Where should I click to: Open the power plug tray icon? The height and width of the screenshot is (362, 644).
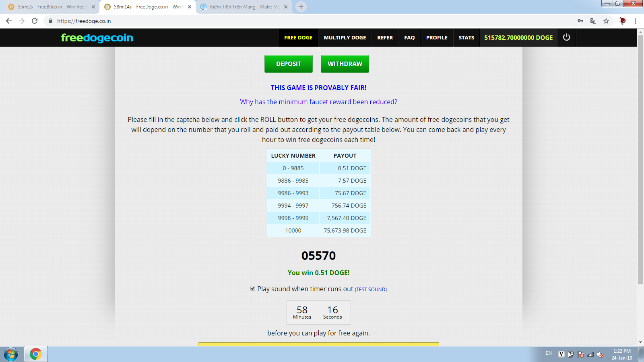(x=571, y=354)
